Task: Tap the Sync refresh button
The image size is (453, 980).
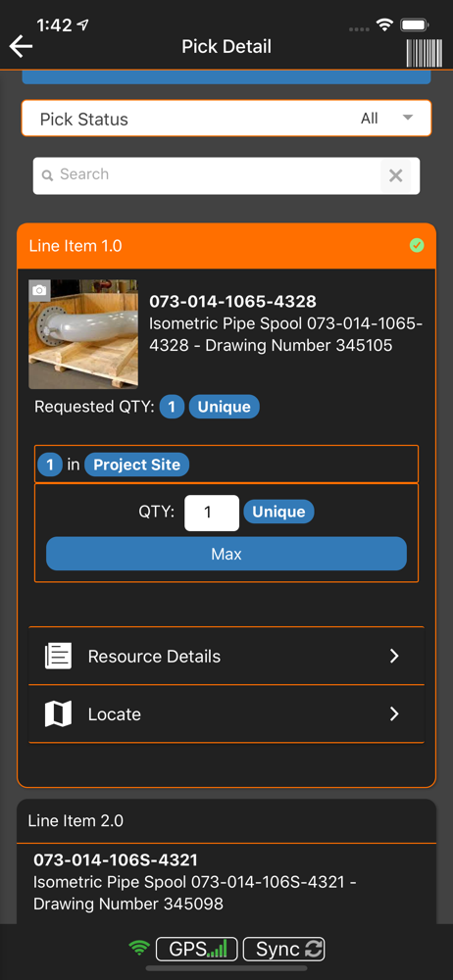Action: point(284,949)
